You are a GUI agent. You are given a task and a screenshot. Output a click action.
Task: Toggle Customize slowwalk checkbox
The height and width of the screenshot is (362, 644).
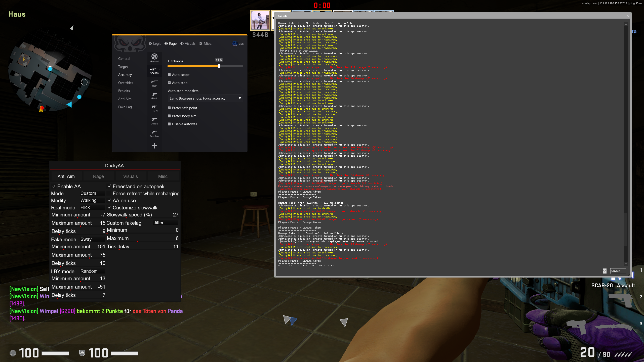click(x=109, y=207)
